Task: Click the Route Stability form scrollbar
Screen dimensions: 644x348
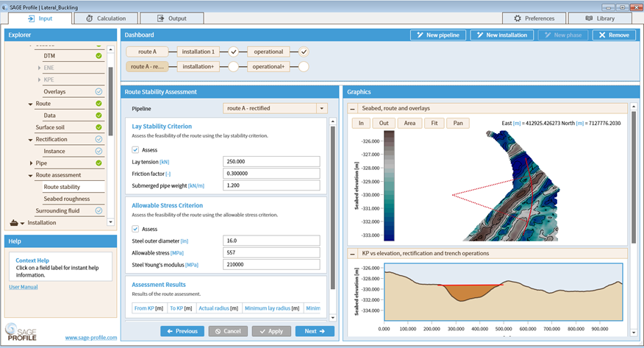Action: coord(333,207)
